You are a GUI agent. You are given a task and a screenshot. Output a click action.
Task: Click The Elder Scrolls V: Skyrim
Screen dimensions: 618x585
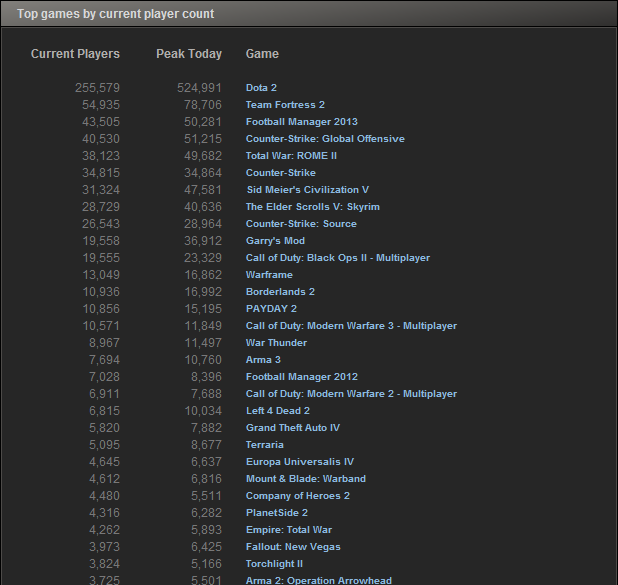[313, 207]
